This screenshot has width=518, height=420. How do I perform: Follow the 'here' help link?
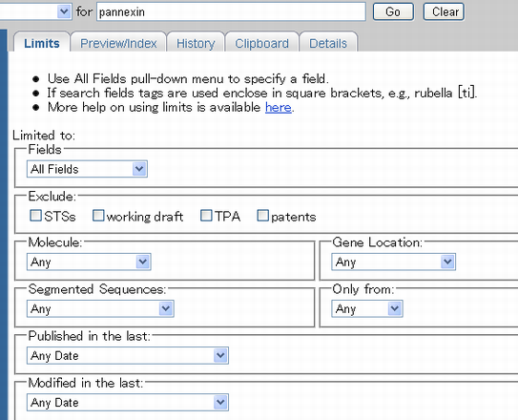279,108
